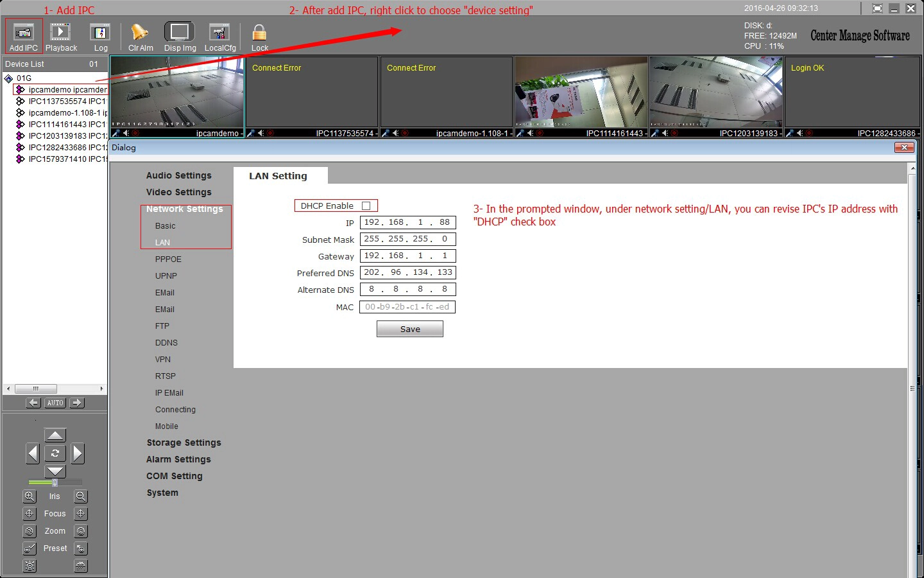Increase Iris with the magnifier-plus button
The width and height of the screenshot is (924, 578).
coord(30,496)
